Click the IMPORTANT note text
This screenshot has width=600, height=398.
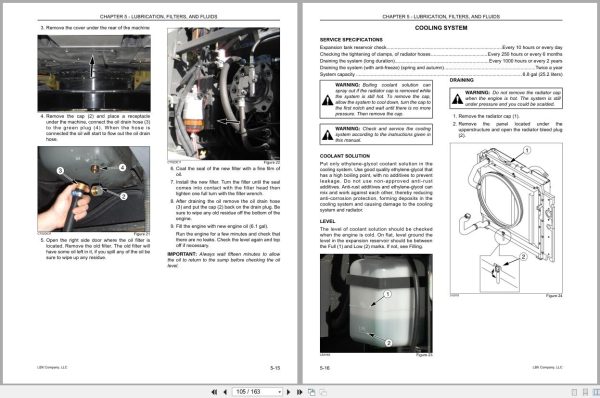223,260
